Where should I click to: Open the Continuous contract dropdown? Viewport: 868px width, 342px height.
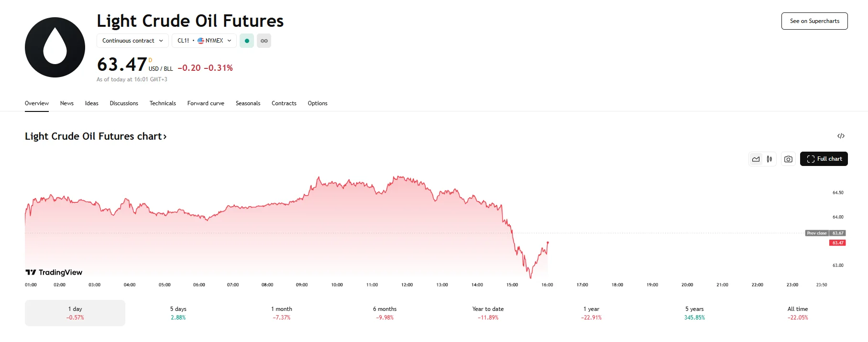click(x=132, y=41)
